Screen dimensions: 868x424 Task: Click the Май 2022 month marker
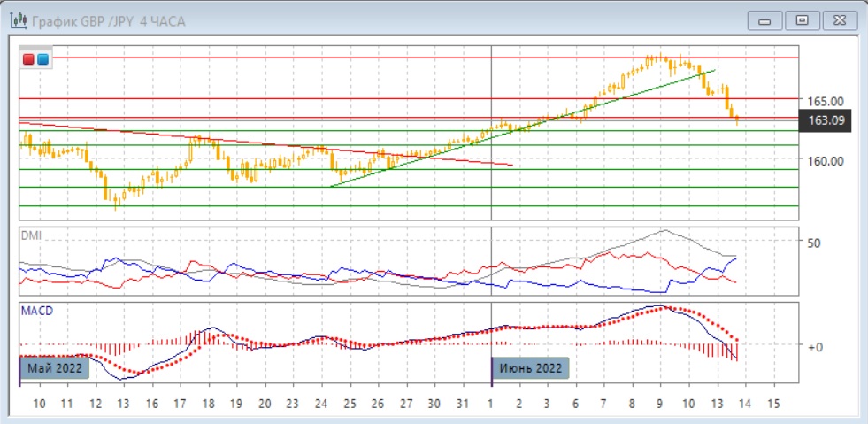[54, 368]
